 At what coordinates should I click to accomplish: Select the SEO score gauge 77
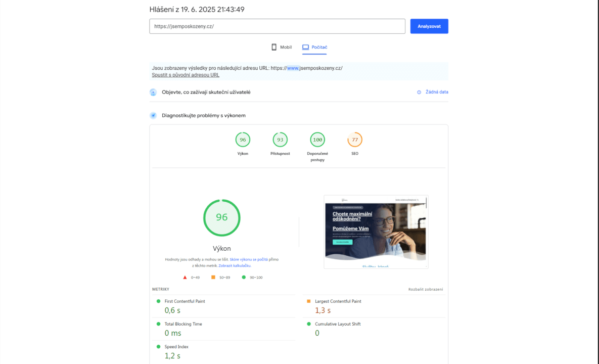[x=355, y=140]
